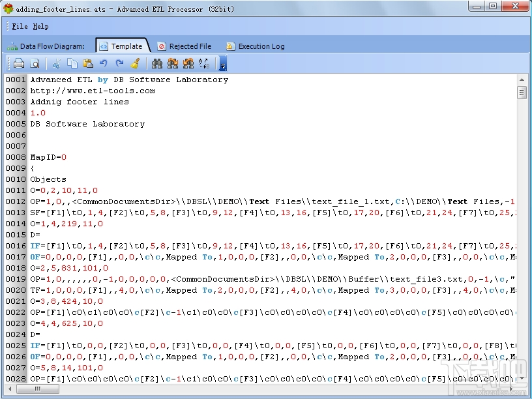Click the 'O=0,2,10,11,0' line

(64, 190)
